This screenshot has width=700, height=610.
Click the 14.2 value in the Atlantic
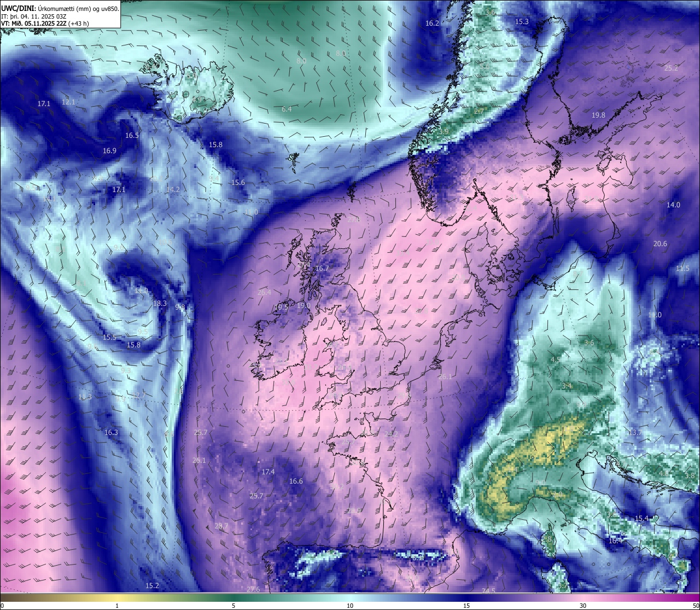[x=173, y=189]
